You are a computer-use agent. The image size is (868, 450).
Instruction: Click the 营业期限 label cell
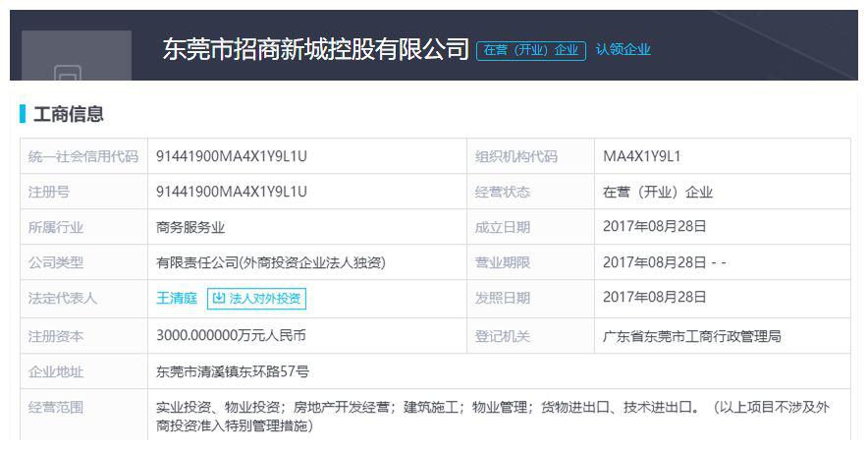(531, 262)
